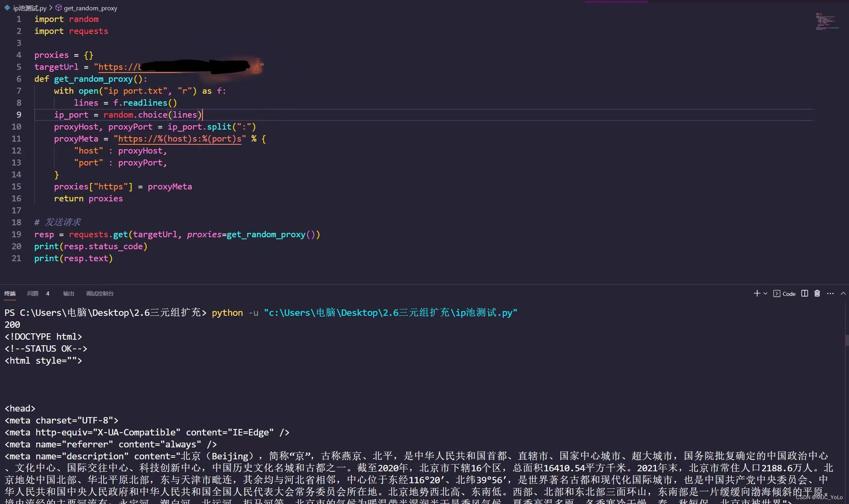Click 'def get_random_proxy():' definition
This screenshot has height=504, width=849.
[x=91, y=79]
